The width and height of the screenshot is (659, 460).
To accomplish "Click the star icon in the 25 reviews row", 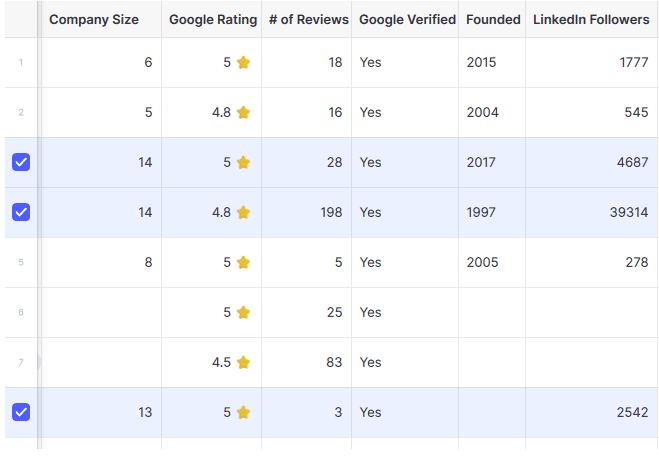I will coord(243,312).
